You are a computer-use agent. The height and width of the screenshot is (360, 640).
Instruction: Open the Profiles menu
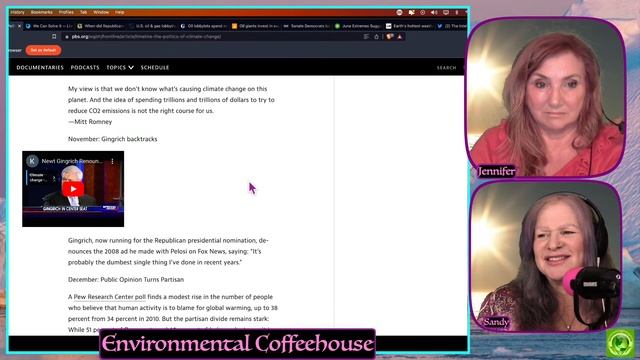66,12
